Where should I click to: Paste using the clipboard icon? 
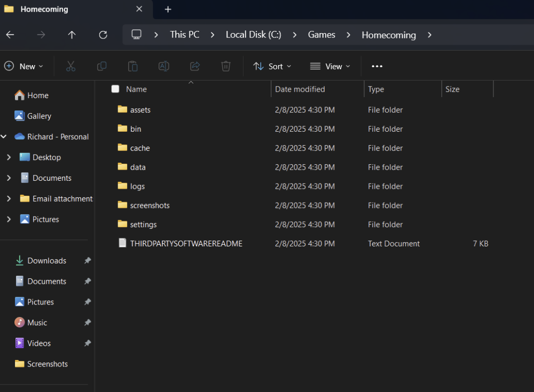coord(132,66)
